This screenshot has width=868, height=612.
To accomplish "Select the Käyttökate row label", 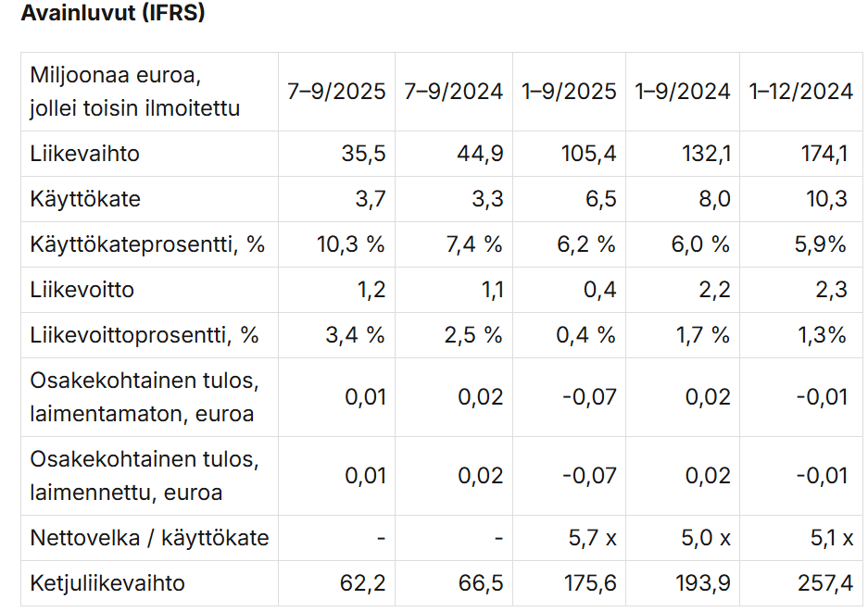I will tap(85, 199).
